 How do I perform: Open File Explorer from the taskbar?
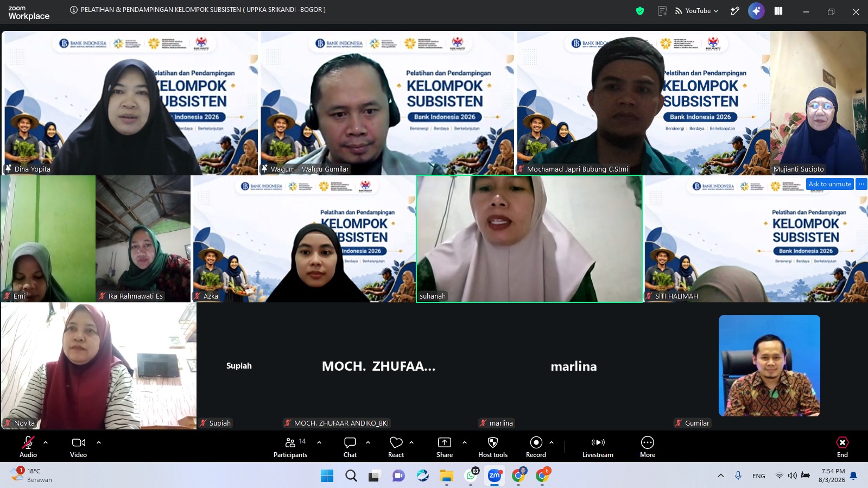[x=447, y=476]
